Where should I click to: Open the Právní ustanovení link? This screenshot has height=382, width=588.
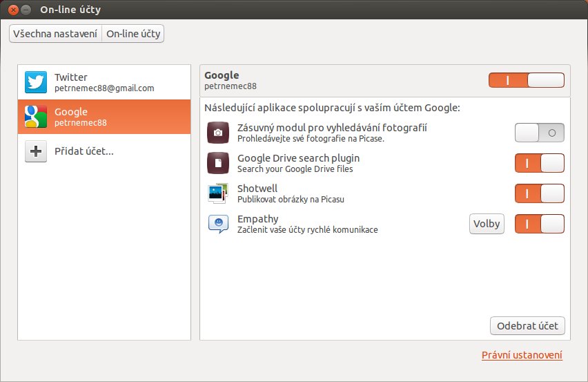(x=522, y=355)
